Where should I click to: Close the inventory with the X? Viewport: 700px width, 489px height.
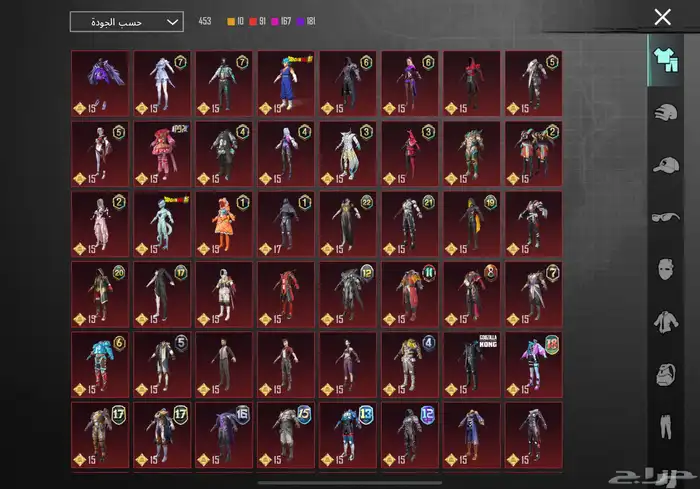[662, 17]
